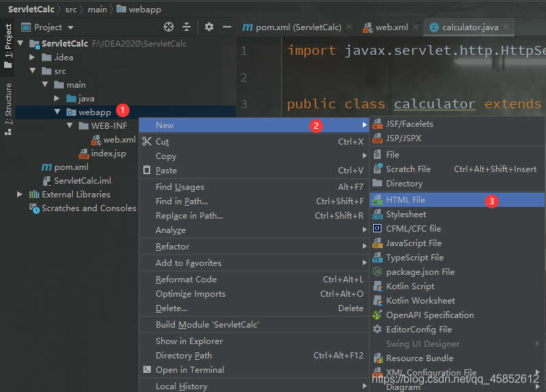Select web.xml in the project tree
This screenshot has height=392, width=546.
pos(119,140)
